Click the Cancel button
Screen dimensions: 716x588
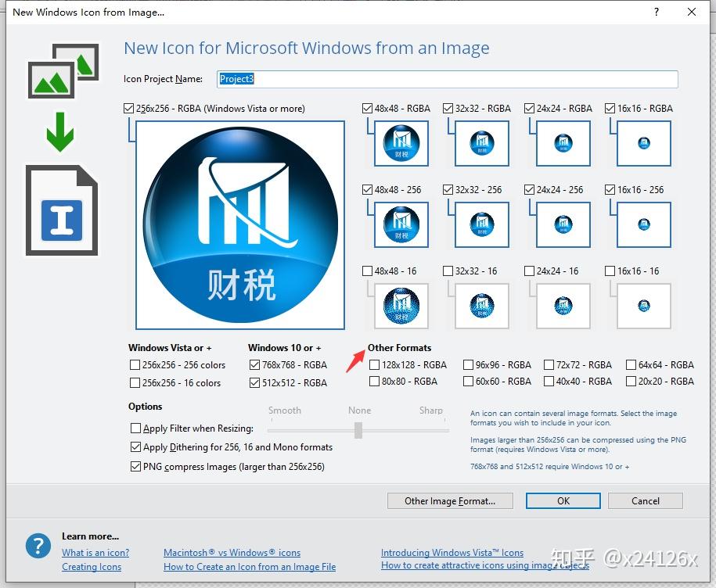pyautogui.click(x=646, y=501)
